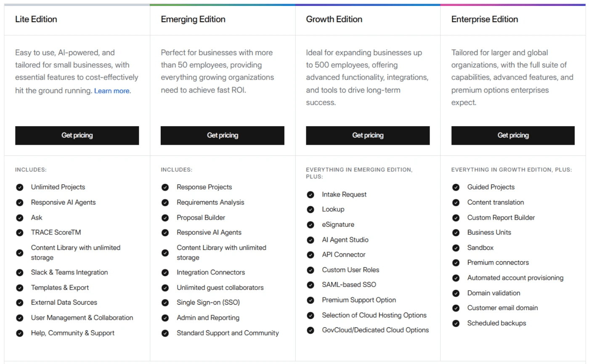Click the Premium Support Option feature text
This screenshot has width=589, height=364.
pos(358,300)
